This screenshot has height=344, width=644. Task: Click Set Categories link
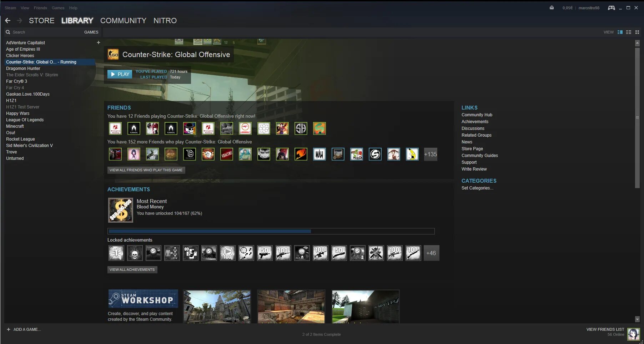pyautogui.click(x=477, y=188)
